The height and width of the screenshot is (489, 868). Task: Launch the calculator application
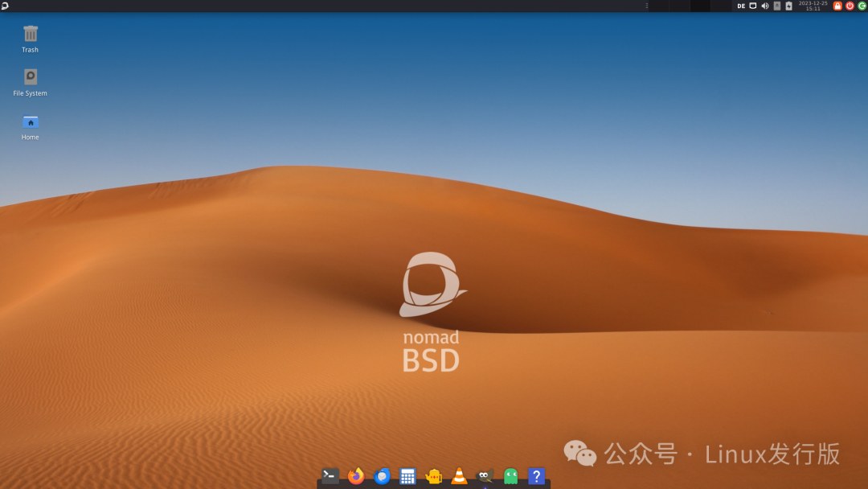407,475
